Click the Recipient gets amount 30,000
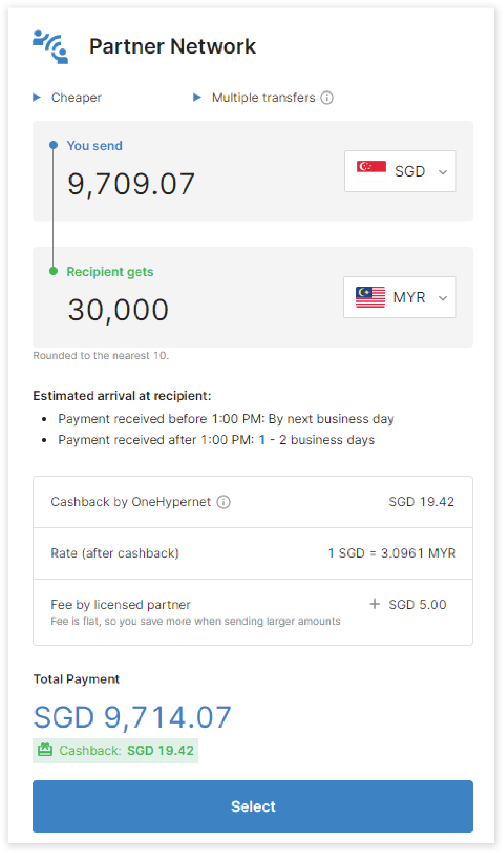The width and height of the screenshot is (504, 853). point(118,310)
